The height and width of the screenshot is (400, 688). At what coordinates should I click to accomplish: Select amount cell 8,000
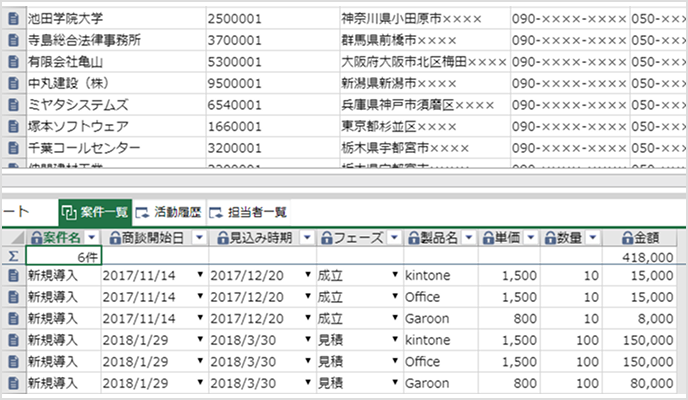click(639, 318)
